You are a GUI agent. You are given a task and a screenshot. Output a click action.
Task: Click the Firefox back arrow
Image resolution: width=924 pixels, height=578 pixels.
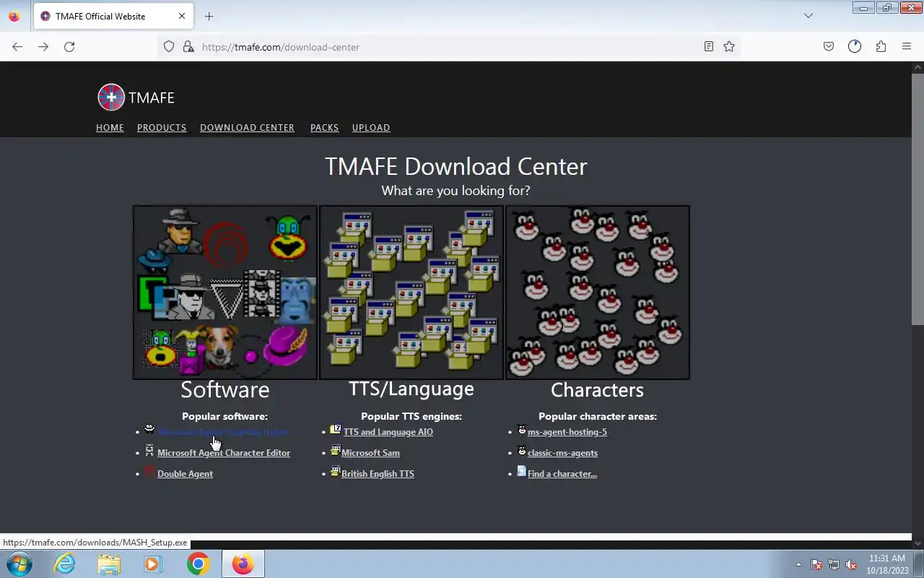pos(17,47)
